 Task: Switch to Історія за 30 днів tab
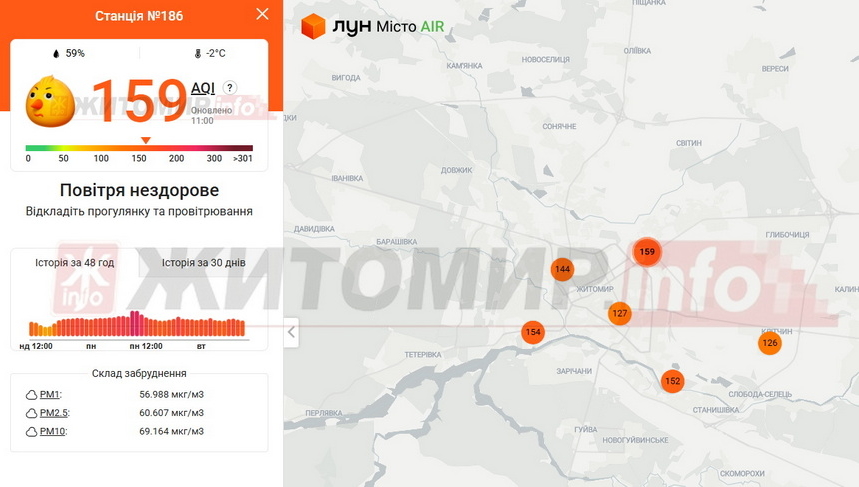203,263
